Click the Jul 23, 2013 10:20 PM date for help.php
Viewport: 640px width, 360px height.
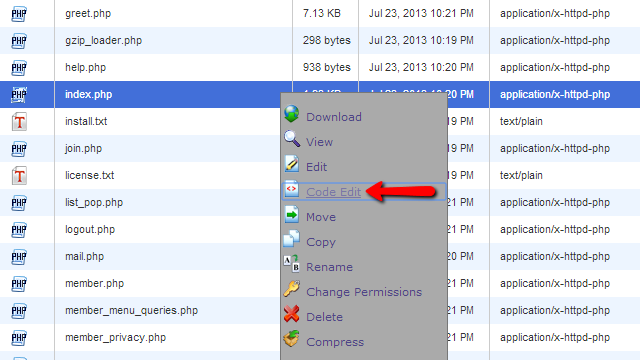pos(421,67)
